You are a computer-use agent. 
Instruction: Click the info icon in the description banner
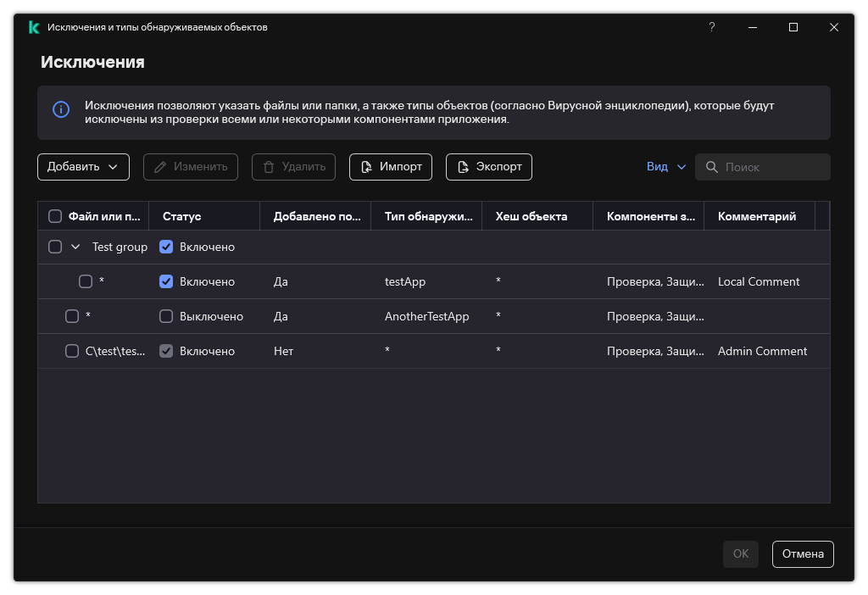(61, 110)
